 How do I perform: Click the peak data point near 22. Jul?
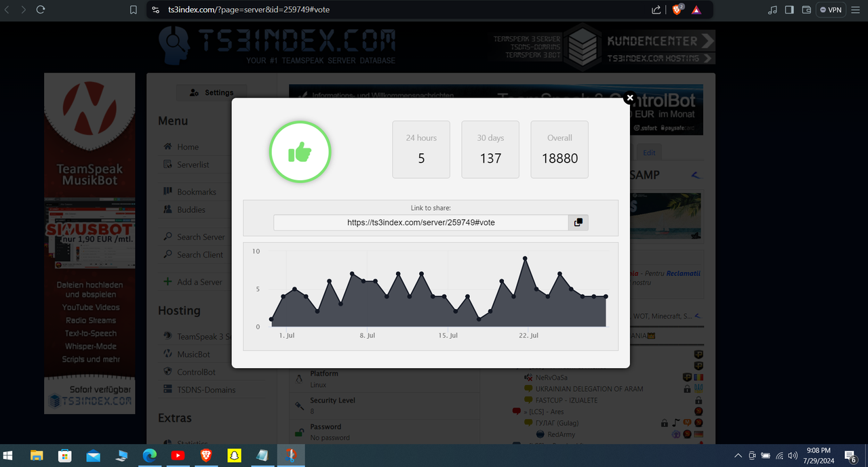tap(525, 258)
